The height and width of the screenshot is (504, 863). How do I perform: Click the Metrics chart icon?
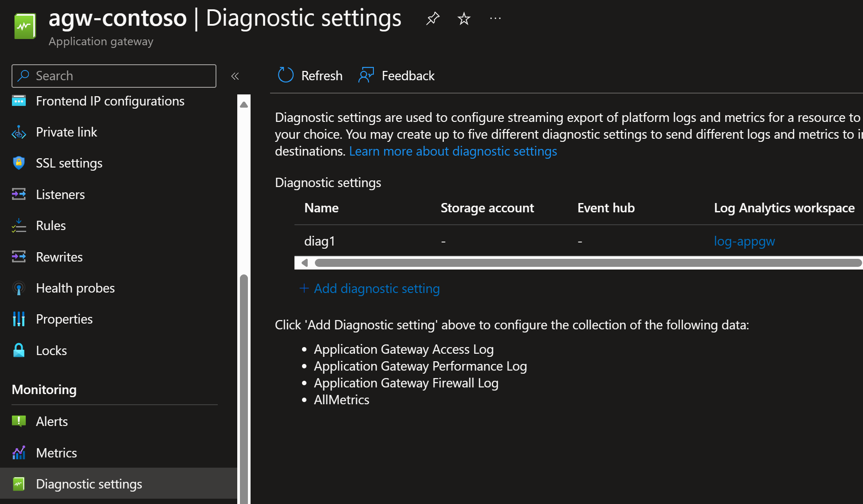coord(19,453)
